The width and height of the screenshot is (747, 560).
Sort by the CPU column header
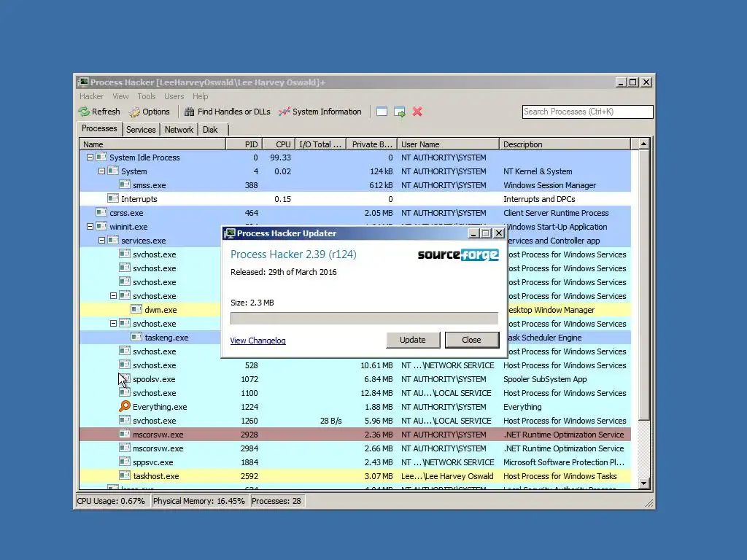278,144
